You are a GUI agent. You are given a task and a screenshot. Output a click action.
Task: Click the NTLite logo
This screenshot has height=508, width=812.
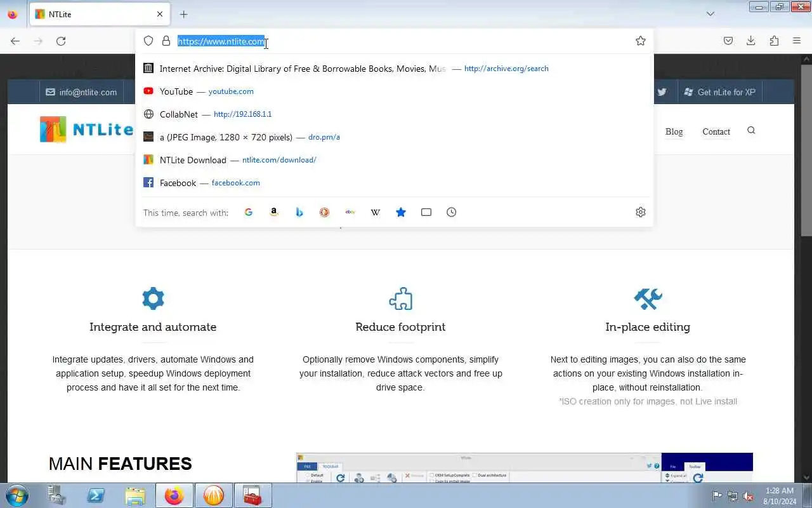tap(87, 130)
